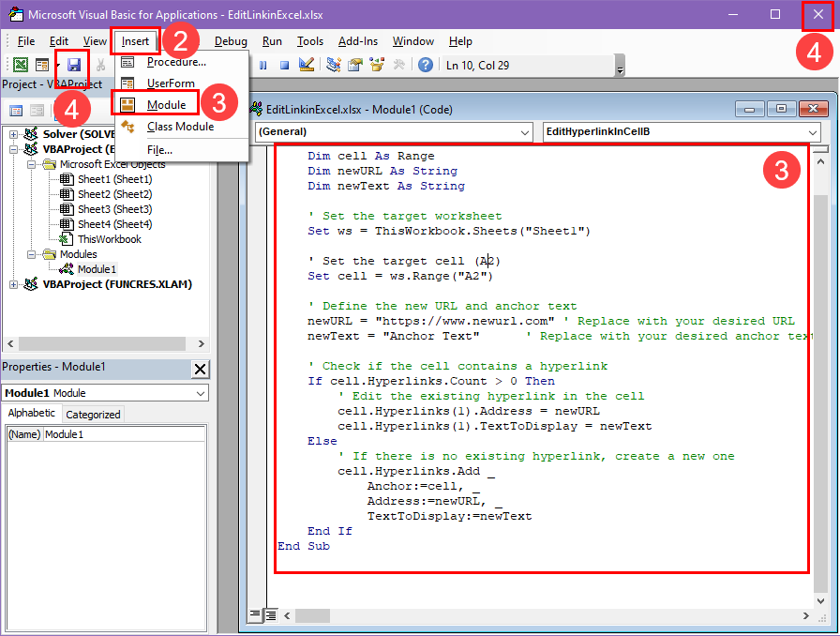Screen dimensions: 840x636
Task: Restore the Module1 (Code) window
Action: point(781,109)
